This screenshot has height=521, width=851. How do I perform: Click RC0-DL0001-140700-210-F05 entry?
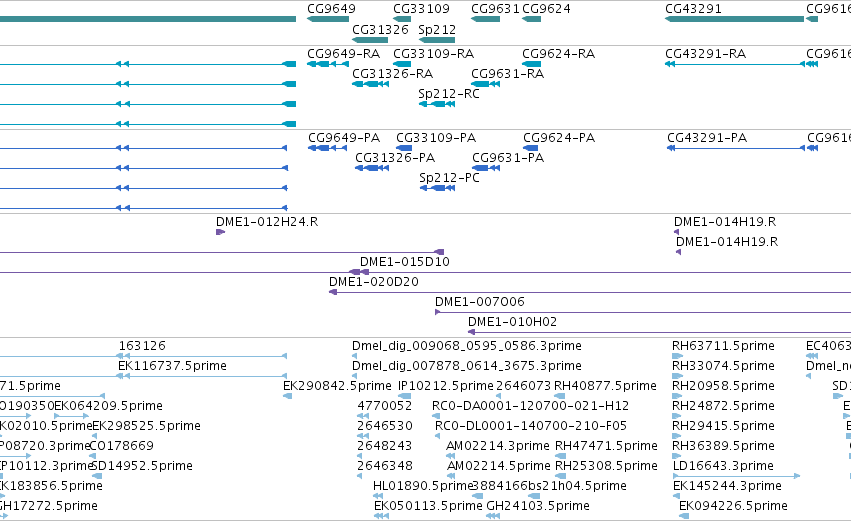531,427
